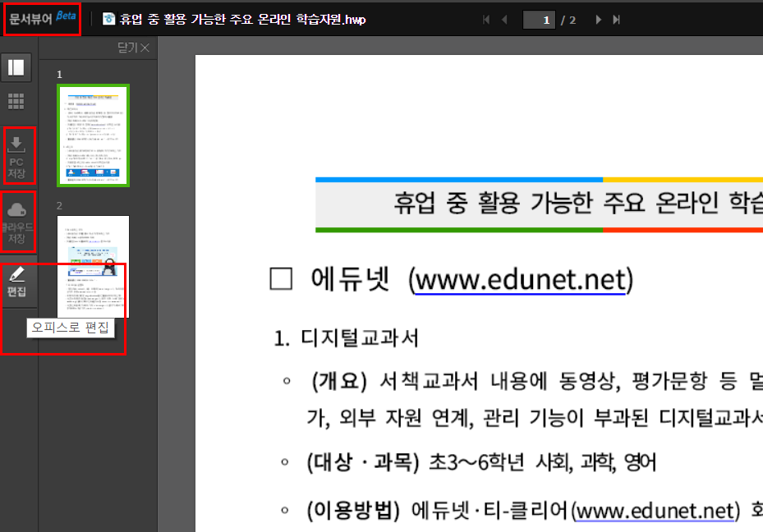Close the thumbnail panel with 닫기
The height and width of the screenshot is (532, 763).
[x=133, y=48]
